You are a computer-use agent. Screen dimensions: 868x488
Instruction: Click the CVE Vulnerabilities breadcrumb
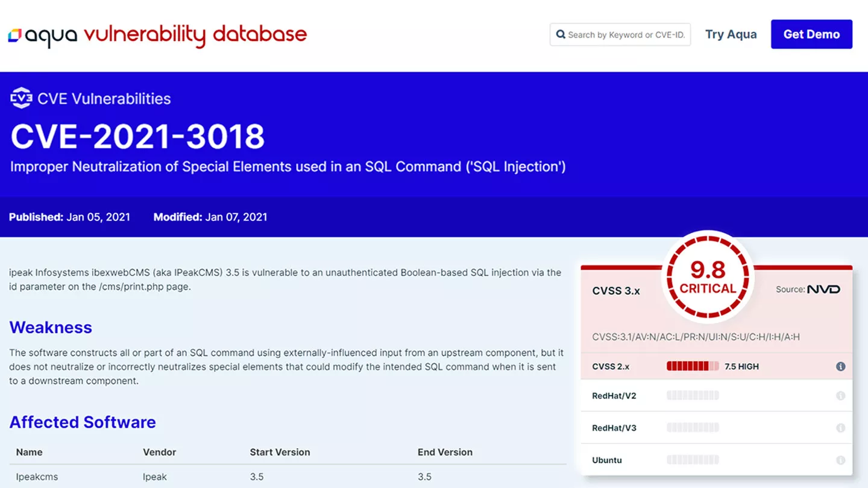(x=90, y=98)
